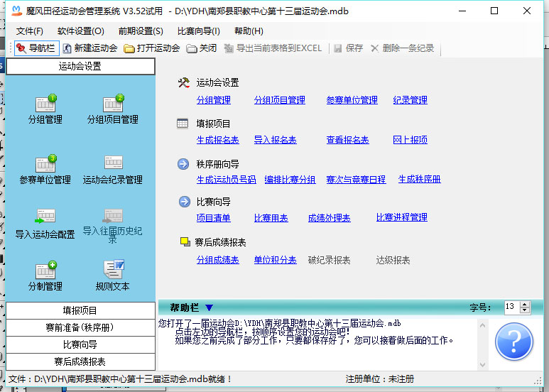Click the 成绩处理表 hyperlink
The height and width of the screenshot is (392, 549).
329,218
